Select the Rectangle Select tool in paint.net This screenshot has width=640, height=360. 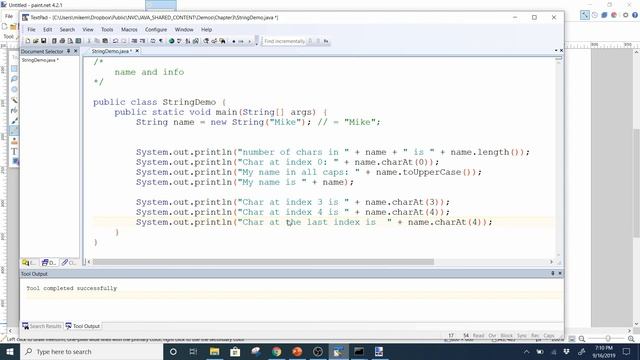(14, 69)
